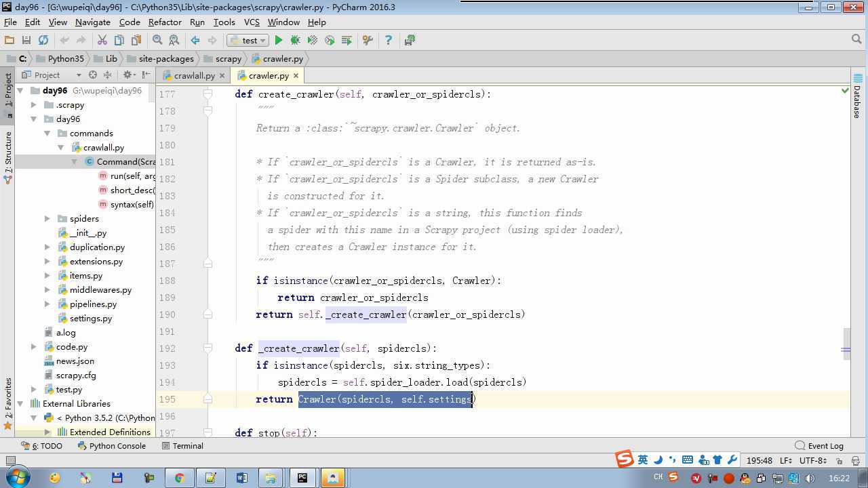Open the Python Console tool window
Viewport: 868px width, 488px height.
tap(111, 446)
